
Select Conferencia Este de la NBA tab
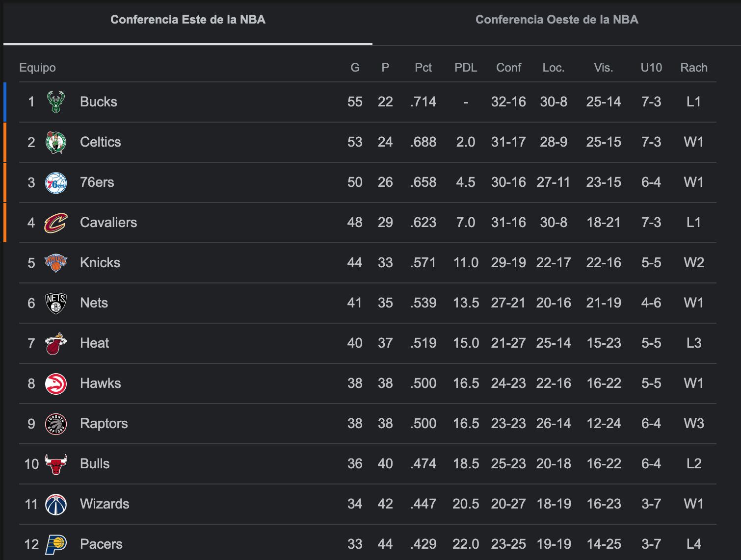[187, 20]
